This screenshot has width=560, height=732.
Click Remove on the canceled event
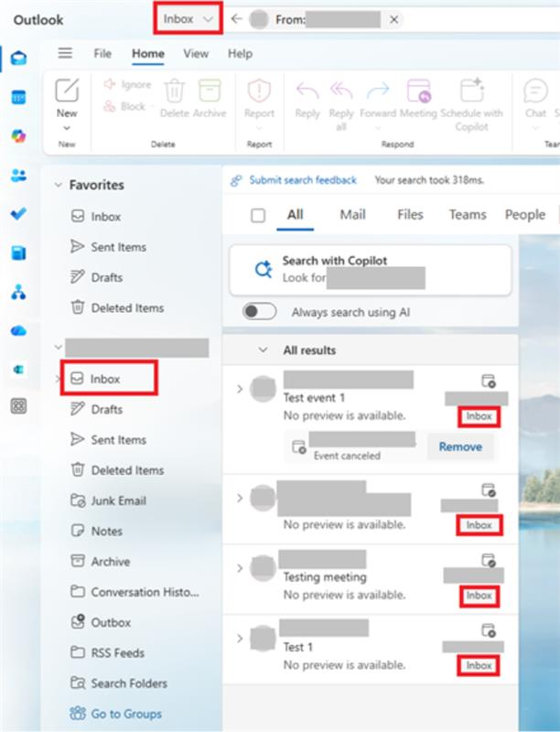point(460,447)
